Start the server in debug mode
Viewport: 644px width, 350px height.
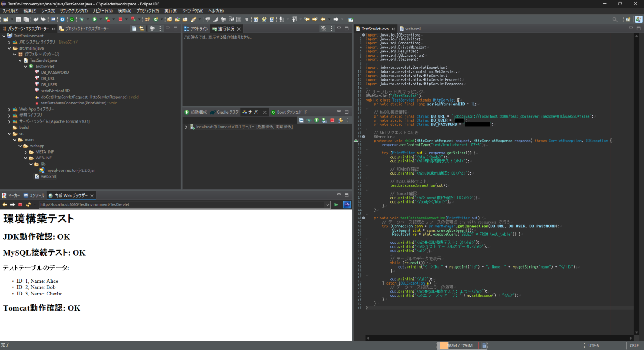click(x=309, y=120)
